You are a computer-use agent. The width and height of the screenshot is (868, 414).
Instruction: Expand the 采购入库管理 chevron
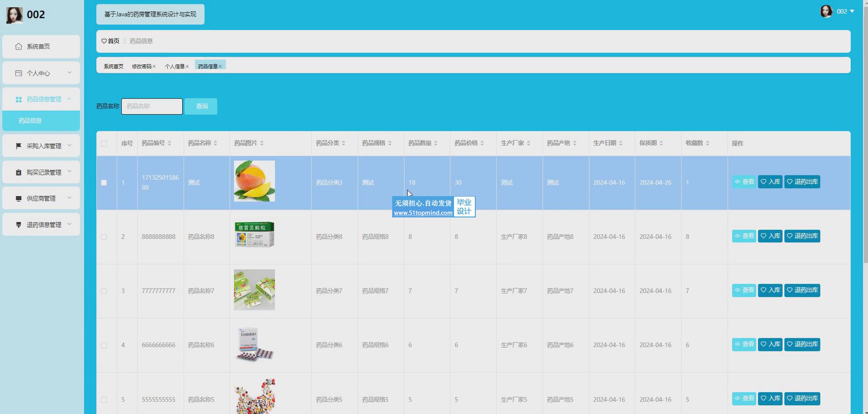point(70,145)
